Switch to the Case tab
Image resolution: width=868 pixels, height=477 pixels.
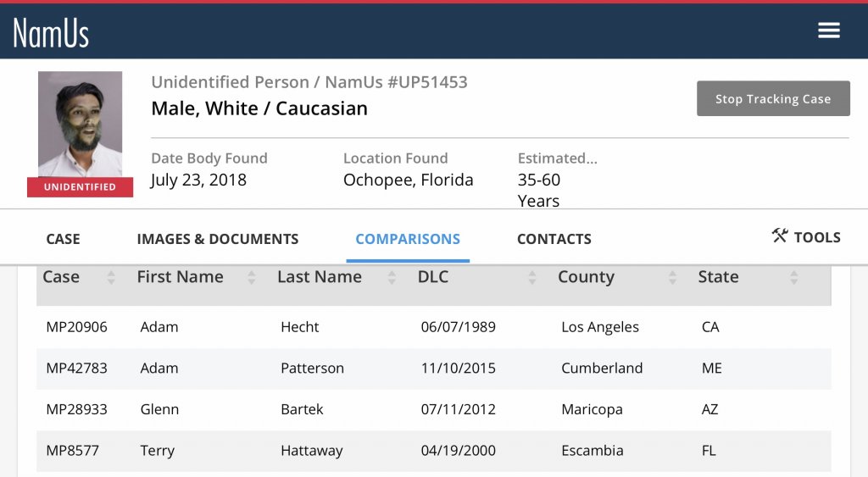[x=63, y=239]
